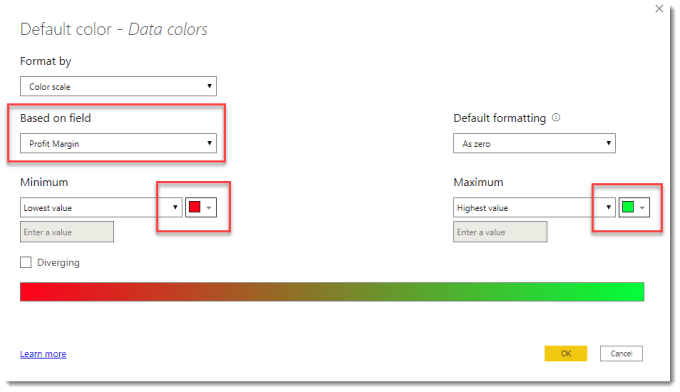Screen dimensions: 680x392
Task: Open the Maximum Highest value dropdown
Action: [534, 208]
